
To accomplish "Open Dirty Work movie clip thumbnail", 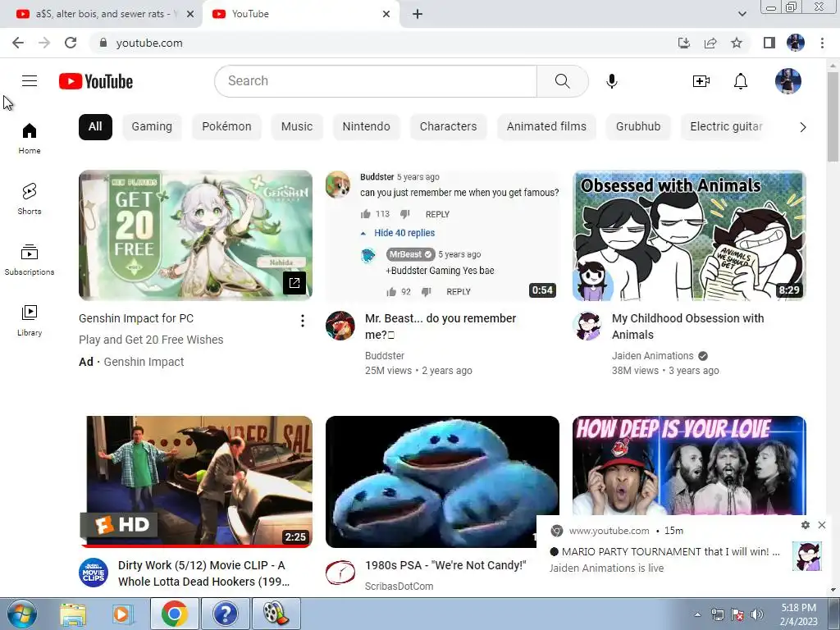I will [x=195, y=482].
